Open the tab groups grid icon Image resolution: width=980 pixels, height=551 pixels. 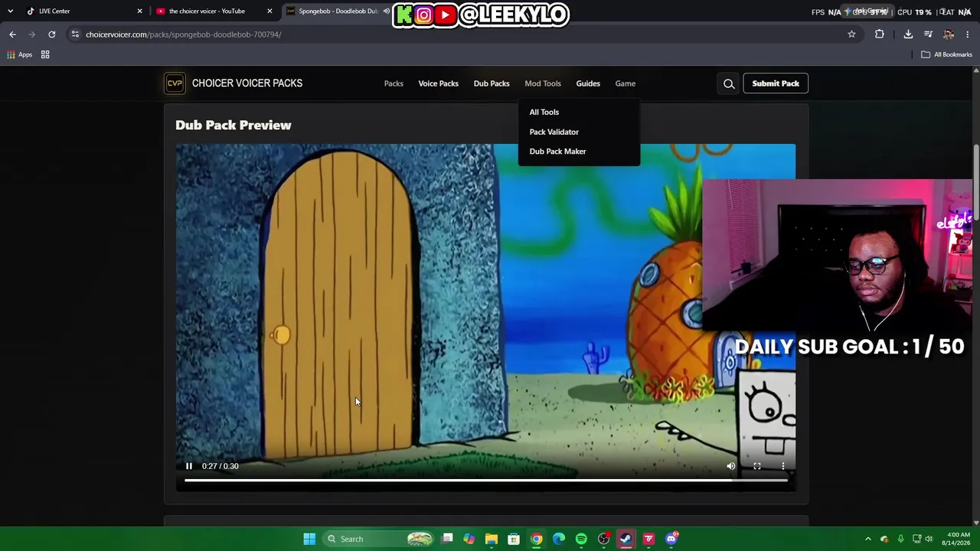pyautogui.click(x=45, y=55)
